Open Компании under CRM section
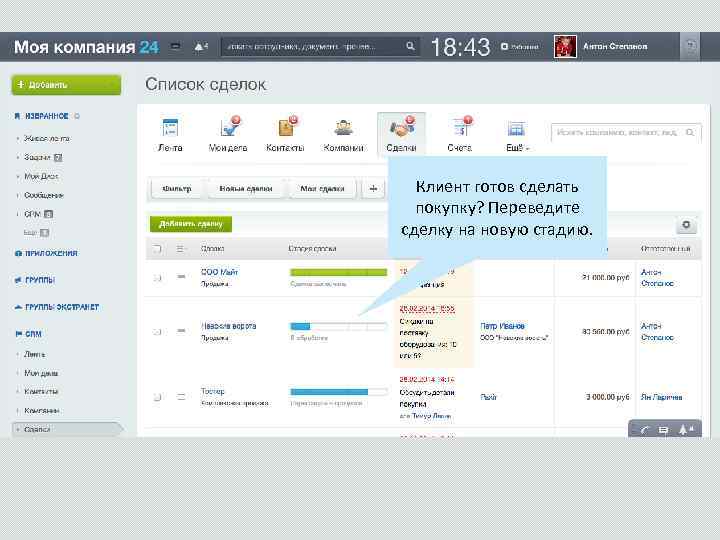 click(x=42, y=411)
